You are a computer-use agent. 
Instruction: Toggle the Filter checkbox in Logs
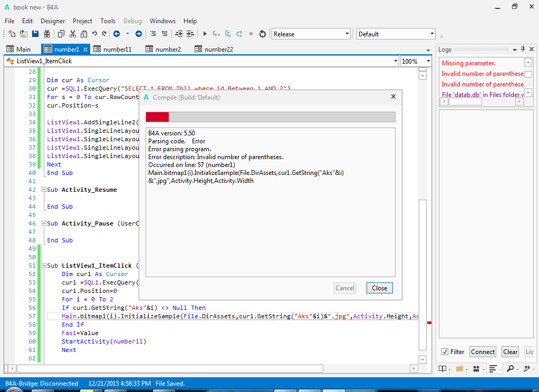tap(445, 351)
